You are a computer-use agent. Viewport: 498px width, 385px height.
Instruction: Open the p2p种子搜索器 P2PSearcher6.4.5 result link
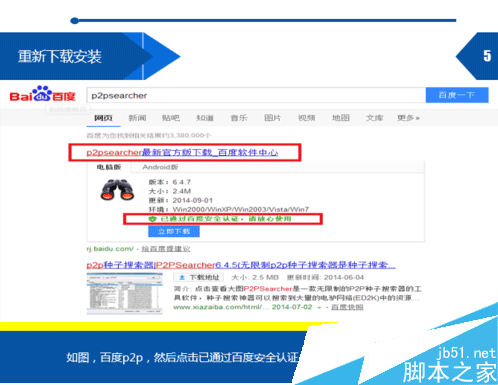[241, 265]
